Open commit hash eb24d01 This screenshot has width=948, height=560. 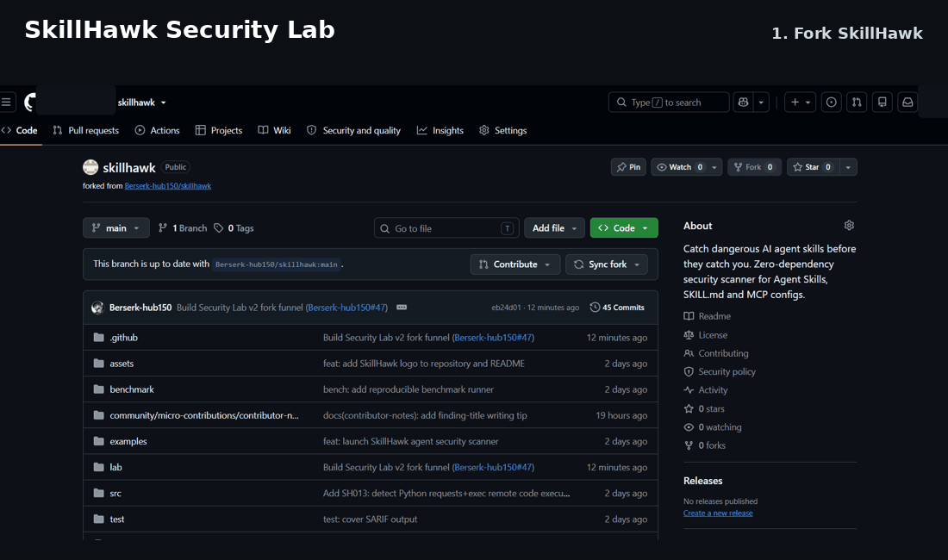(x=506, y=307)
